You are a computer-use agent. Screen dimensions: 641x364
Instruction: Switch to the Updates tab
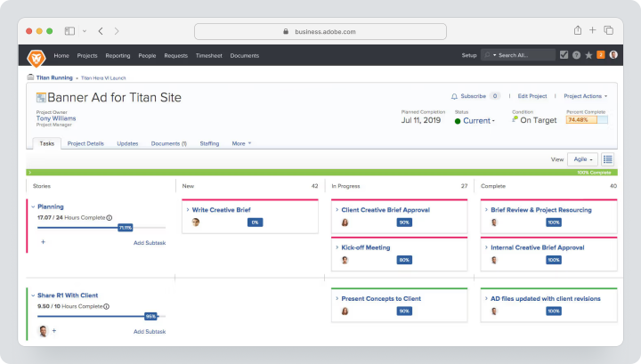coord(127,144)
